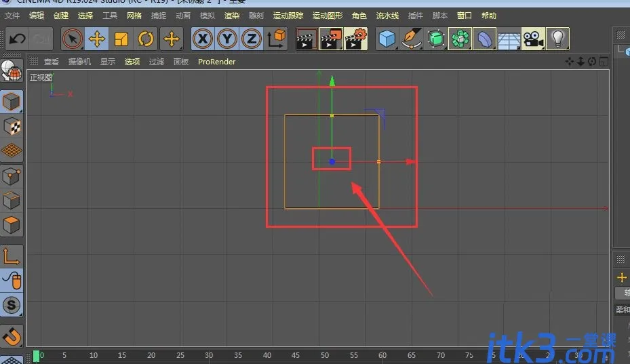Open the 运动图形 menu
The width and height of the screenshot is (630, 364).
tap(328, 16)
